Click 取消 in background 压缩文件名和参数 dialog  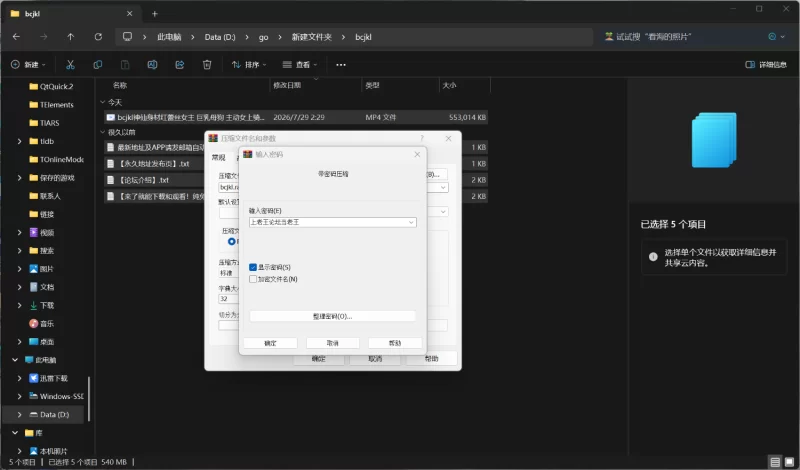tap(375, 359)
